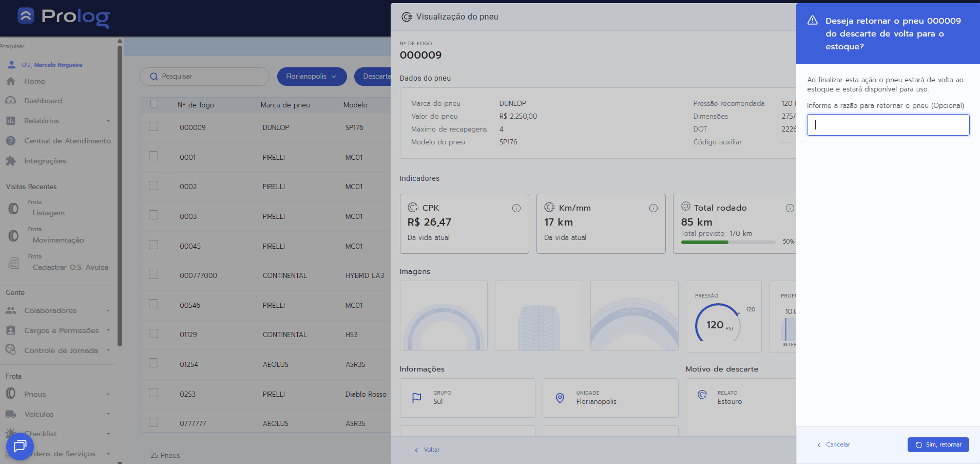Click the Integrações puzzle icon
This screenshot has height=464, width=980.
[x=11, y=161]
